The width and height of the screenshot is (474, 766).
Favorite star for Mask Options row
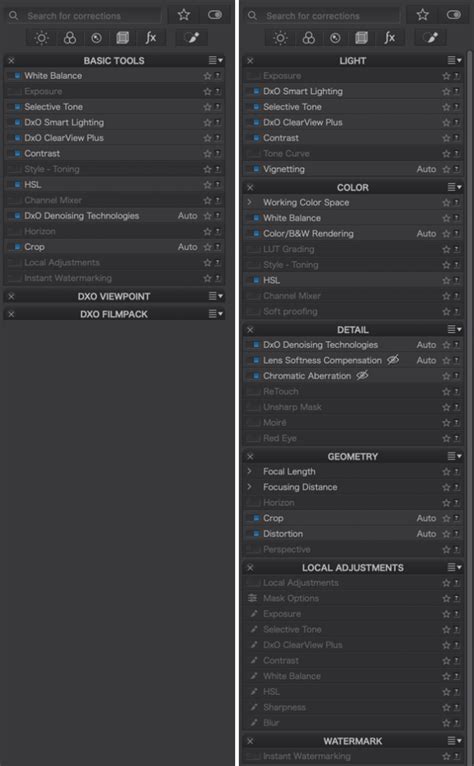(446, 599)
